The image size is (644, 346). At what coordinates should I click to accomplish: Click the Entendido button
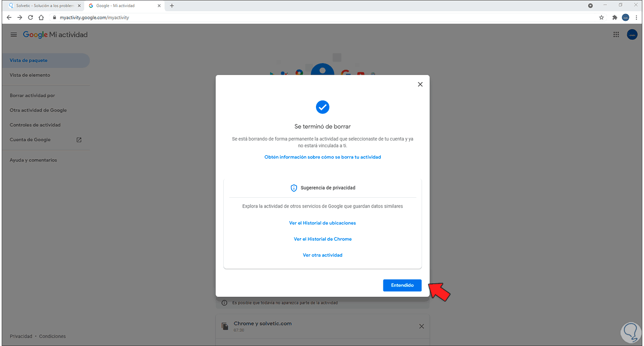click(402, 285)
